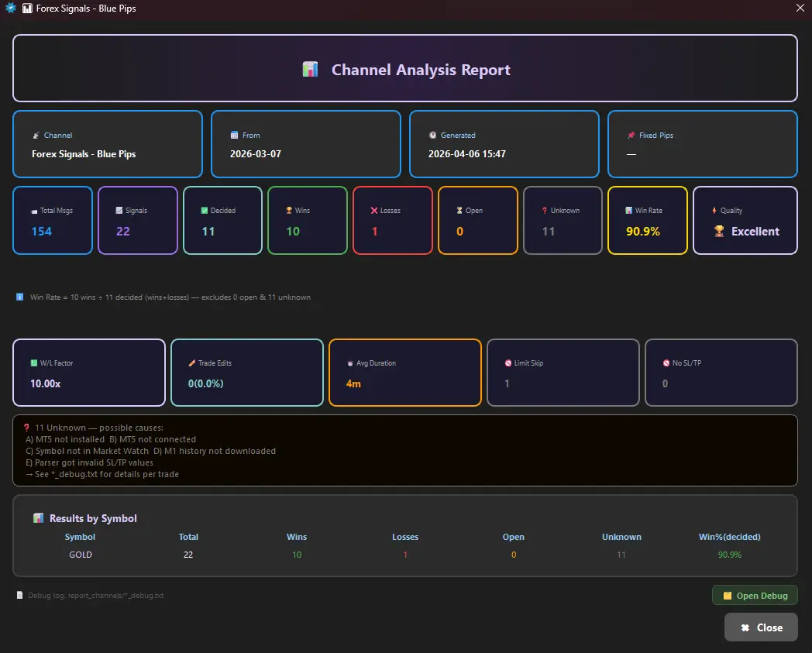812x653 pixels.
Task: Close the window using title bar X
Action: click(x=800, y=8)
